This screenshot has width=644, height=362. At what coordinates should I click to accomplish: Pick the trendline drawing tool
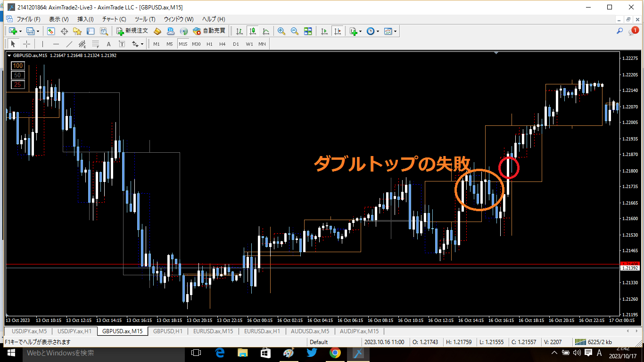pyautogui.click(x=69, y=44)
